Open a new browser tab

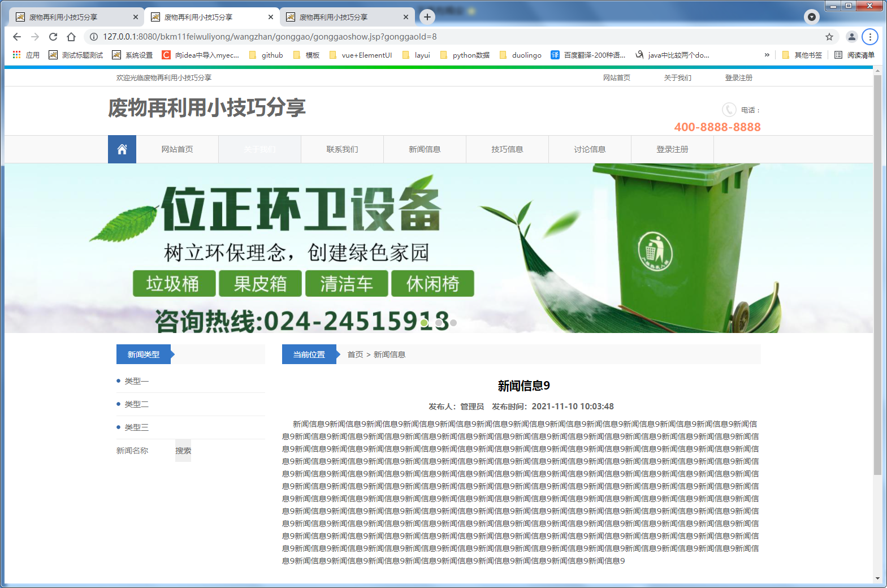click(427, 17)
